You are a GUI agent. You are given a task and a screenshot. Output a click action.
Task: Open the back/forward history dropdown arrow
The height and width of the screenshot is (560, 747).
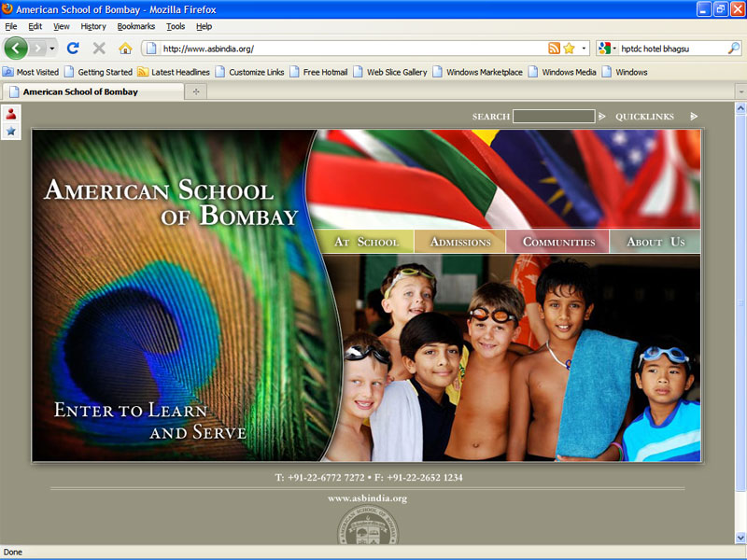coord(52,49)
